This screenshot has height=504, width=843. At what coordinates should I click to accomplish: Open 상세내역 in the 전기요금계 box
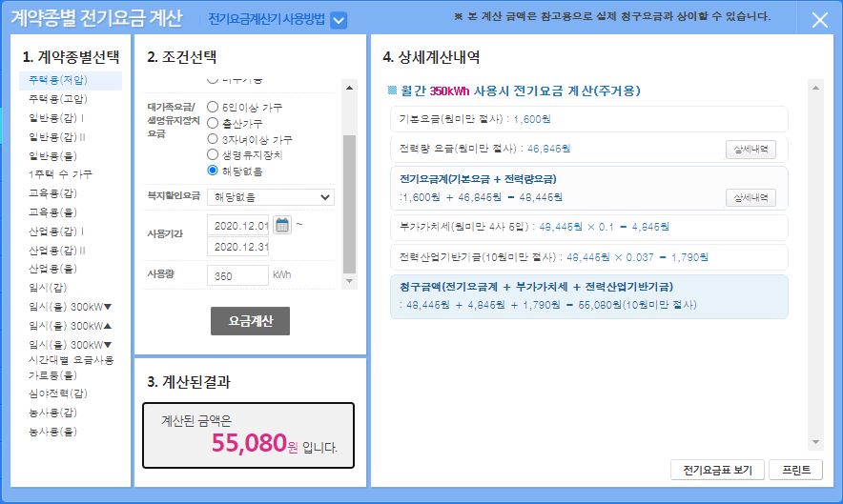(x=750, y=198)
